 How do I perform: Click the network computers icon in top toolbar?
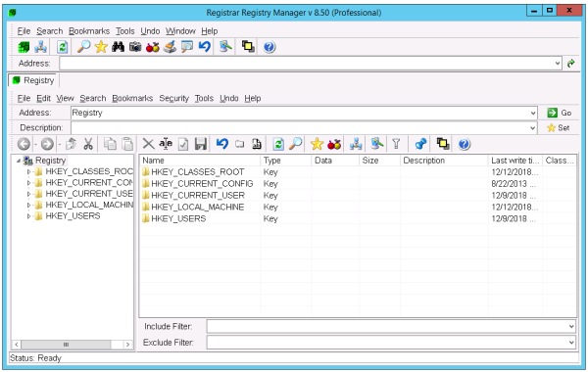pyautogui.click(x=40, y=47)
